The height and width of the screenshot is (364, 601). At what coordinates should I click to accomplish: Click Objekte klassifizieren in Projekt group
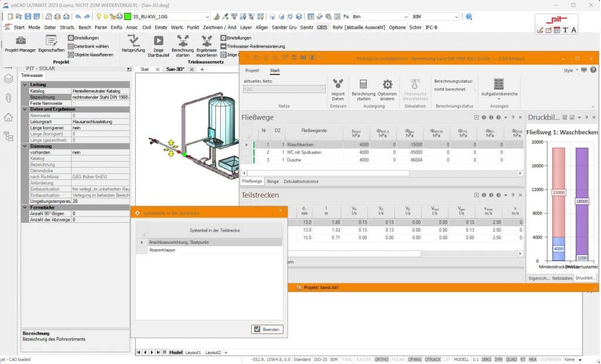91,55
